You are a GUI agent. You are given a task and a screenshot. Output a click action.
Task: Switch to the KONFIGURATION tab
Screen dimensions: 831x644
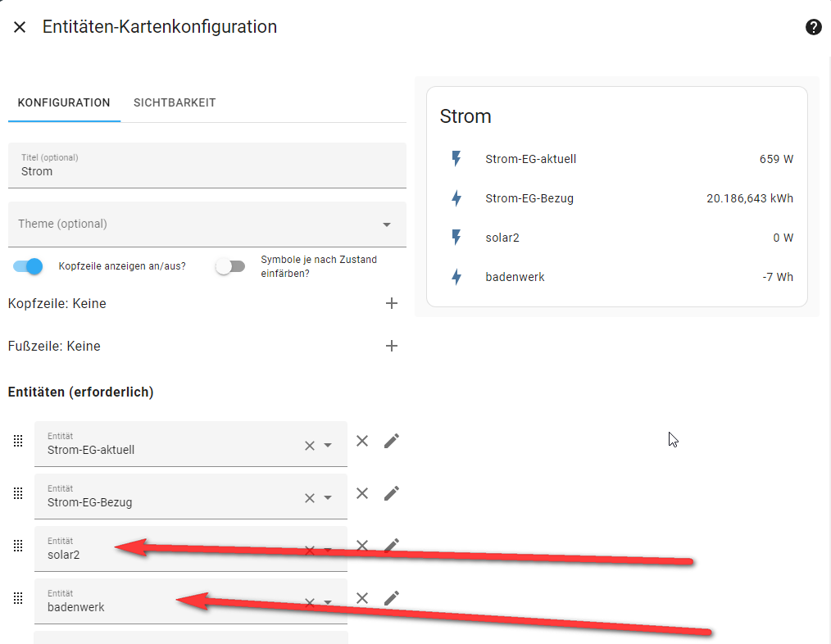click(64, 103)
